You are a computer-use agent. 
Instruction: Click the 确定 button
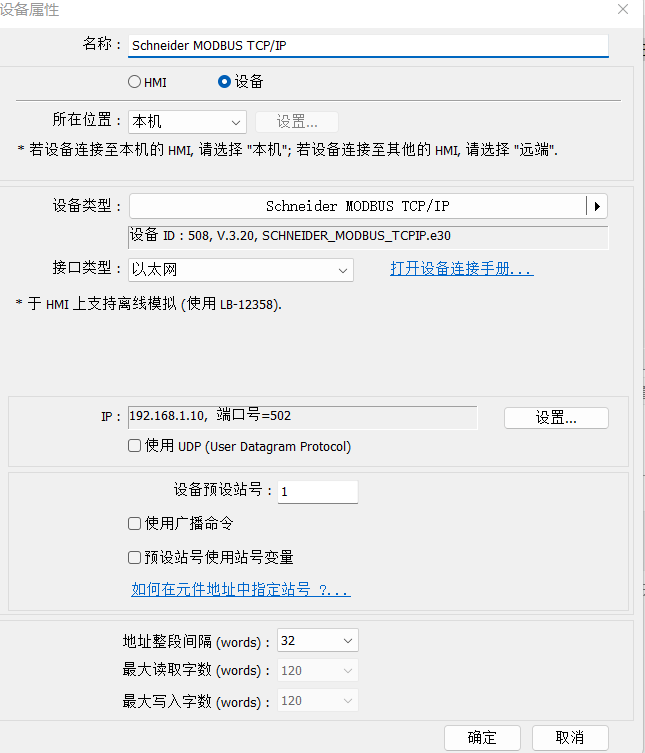pos(482,737)
